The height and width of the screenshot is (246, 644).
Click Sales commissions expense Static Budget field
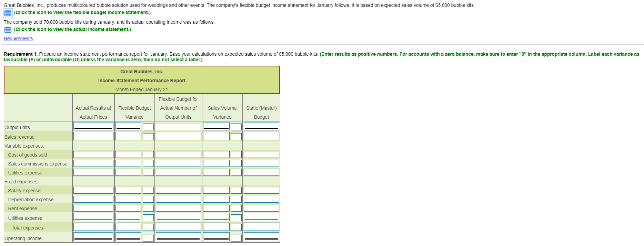(x=261, y=163)
